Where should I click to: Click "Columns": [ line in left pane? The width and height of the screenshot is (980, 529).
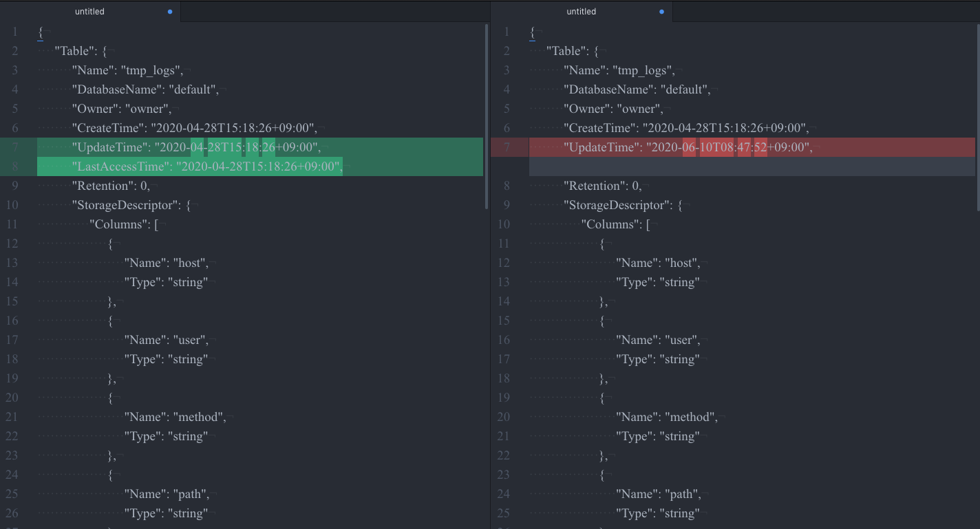click(124, 224)
